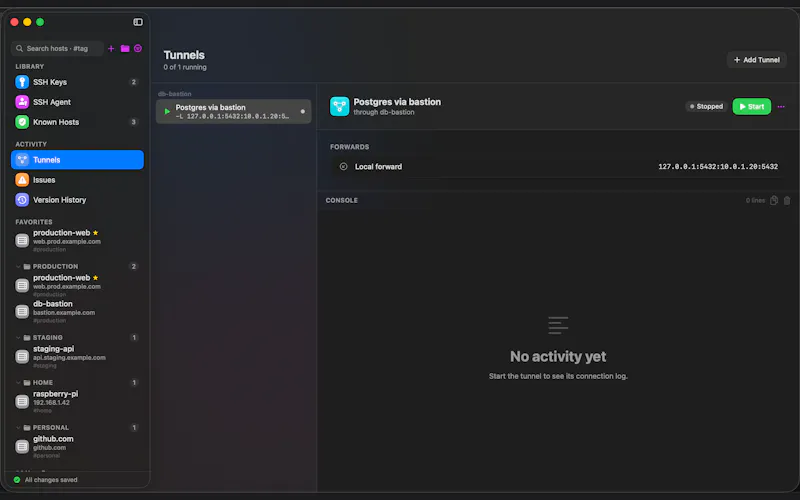The width and height of the screenshot is (800, 500).
Task: Open the Issues section
Action: (x=77, y=180)
